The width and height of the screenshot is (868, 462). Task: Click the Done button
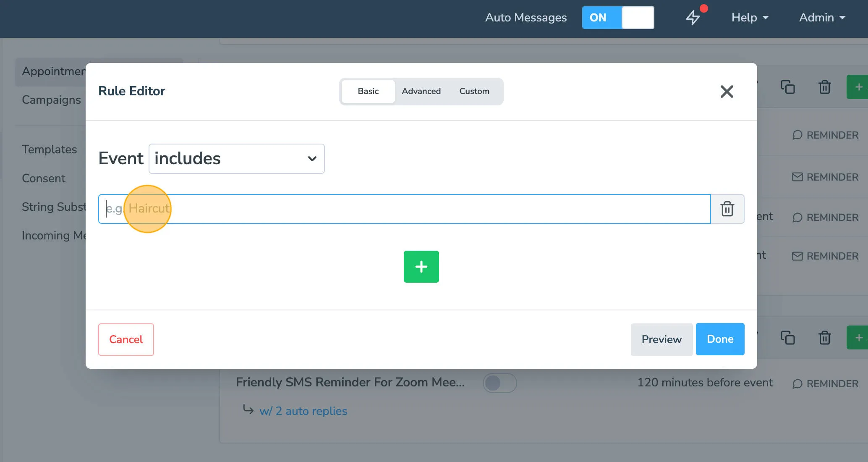719,339
